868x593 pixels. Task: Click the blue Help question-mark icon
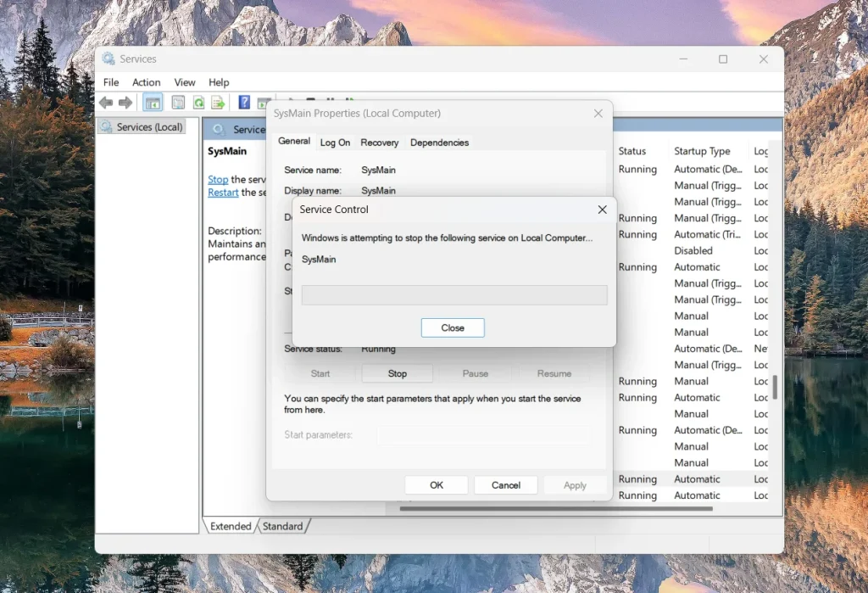(x=244, y=102)
